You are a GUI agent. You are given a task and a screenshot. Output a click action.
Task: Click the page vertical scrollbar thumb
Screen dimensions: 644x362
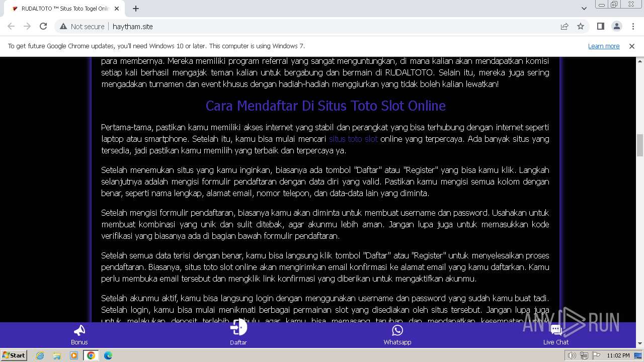point(640,145)
